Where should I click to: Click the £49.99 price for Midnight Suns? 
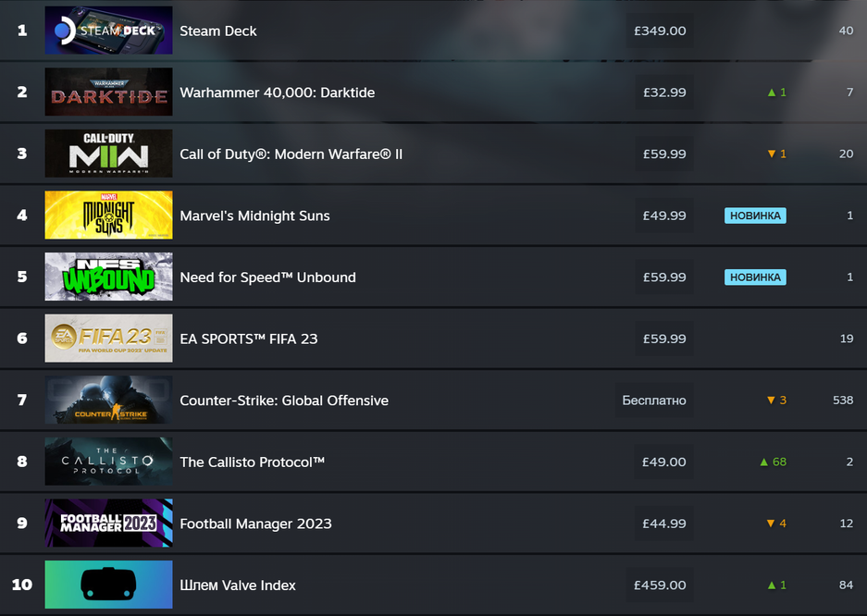pyautogui.click(x=664, y=216)
